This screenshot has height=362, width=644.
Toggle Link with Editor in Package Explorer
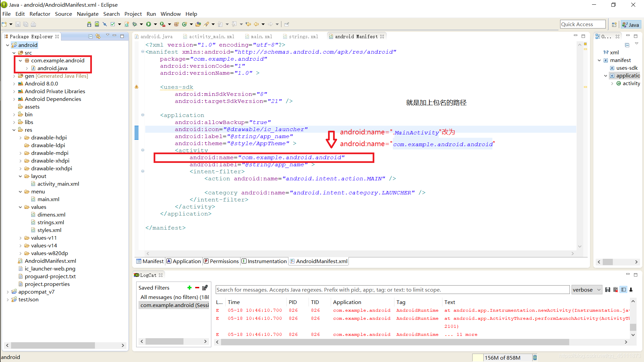click(98, 36)
